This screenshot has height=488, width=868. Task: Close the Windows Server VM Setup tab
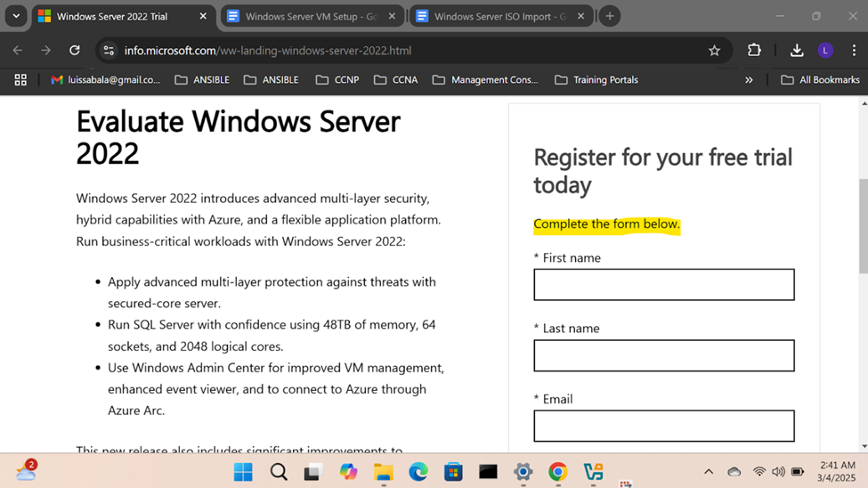(392, 16)
